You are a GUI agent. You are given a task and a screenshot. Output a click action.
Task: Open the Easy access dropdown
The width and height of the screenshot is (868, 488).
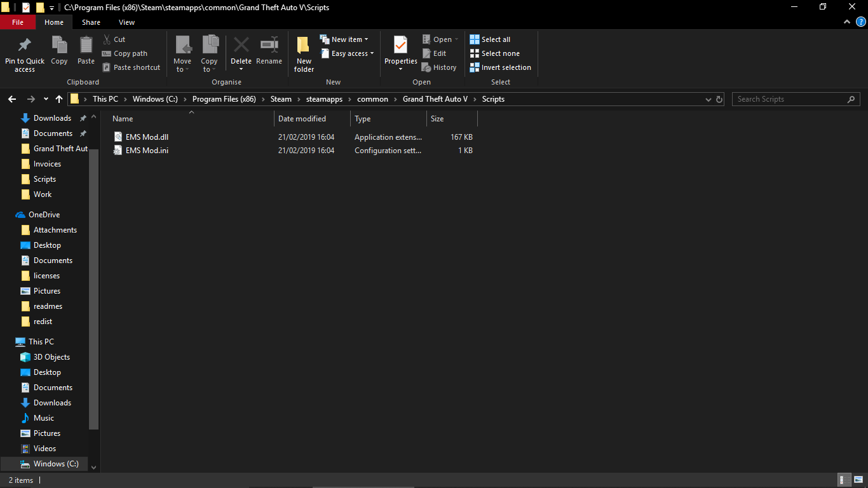coord(347,53)
